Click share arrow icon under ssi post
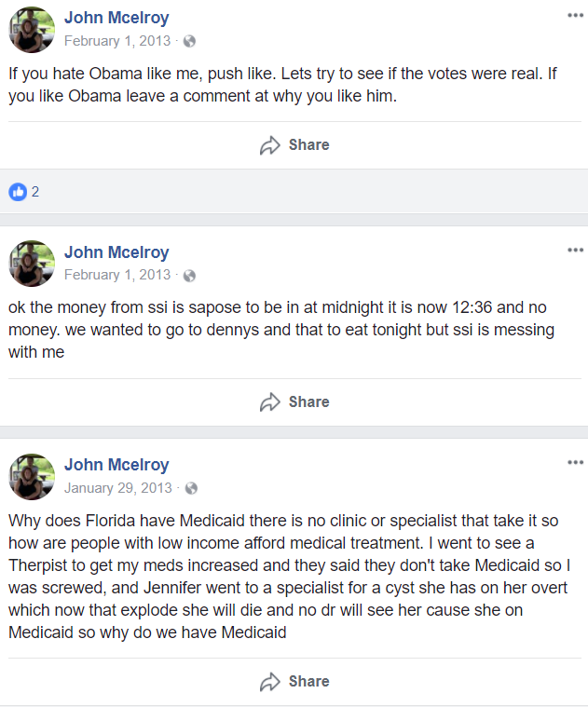The image size is (588, 707). pos(270,402)
